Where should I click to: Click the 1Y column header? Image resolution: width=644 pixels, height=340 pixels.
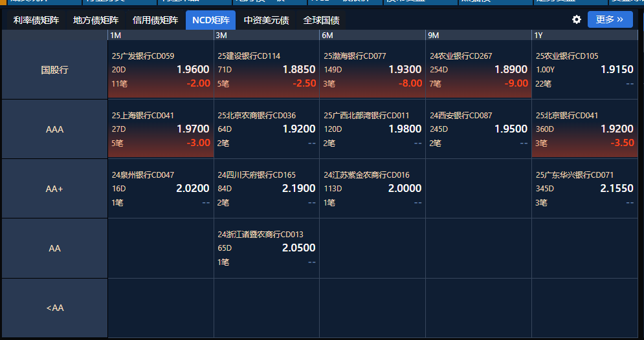pyautogui.click(x=584, y=36)
